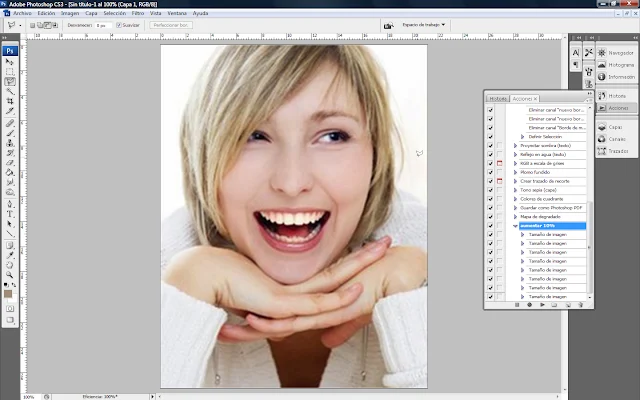Collapse the 'aumentar 10%' action

(x=515, y=225)
